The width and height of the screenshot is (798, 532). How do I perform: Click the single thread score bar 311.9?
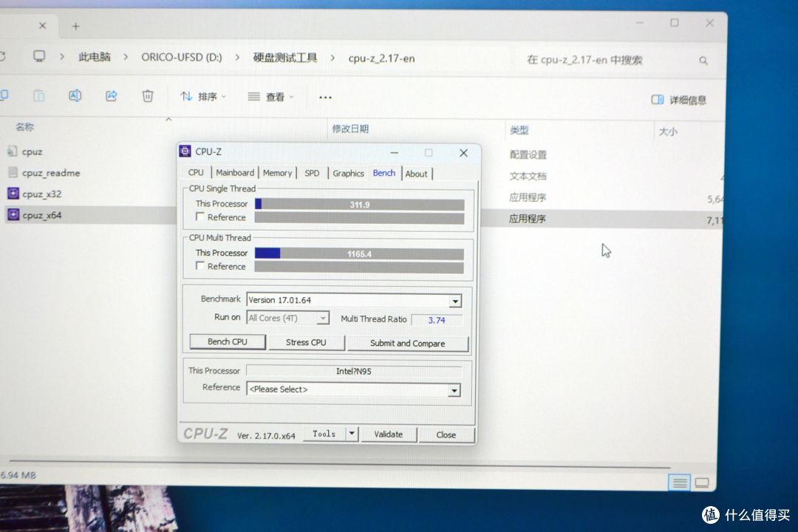coord(359,205)
